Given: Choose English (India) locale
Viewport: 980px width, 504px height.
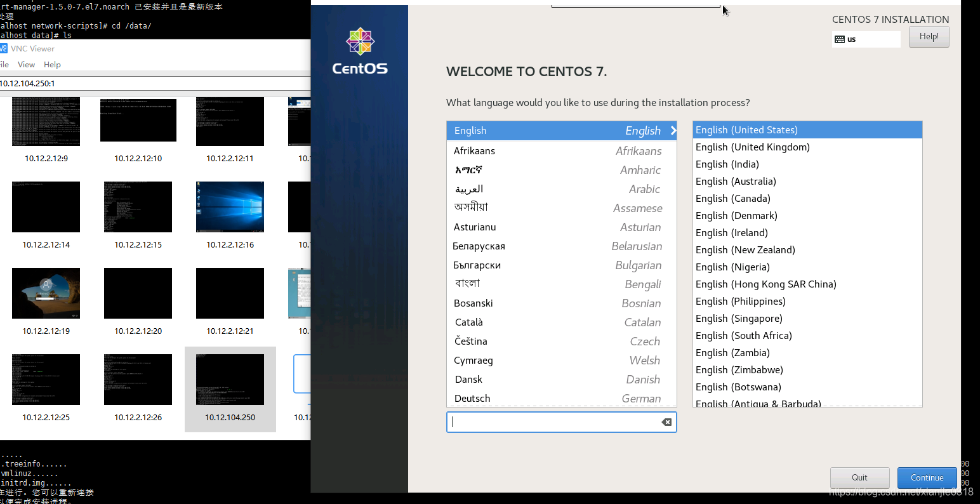Looking at the screenshot, I should 807,164.
